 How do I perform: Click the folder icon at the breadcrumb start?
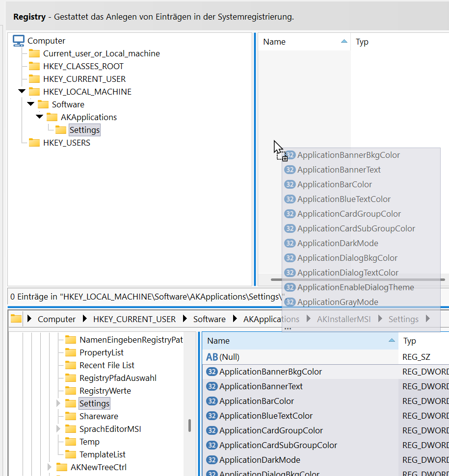coord(16,319)
